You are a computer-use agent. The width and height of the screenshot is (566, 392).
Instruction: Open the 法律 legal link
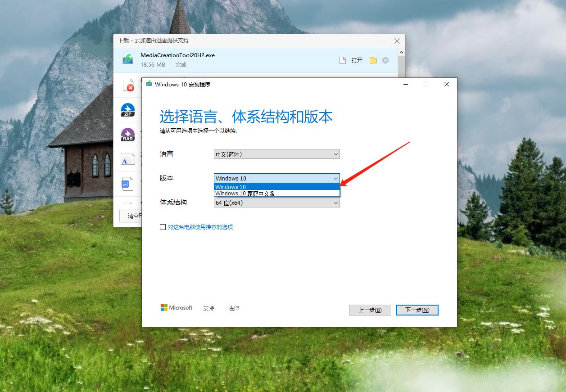coord(234,308)
